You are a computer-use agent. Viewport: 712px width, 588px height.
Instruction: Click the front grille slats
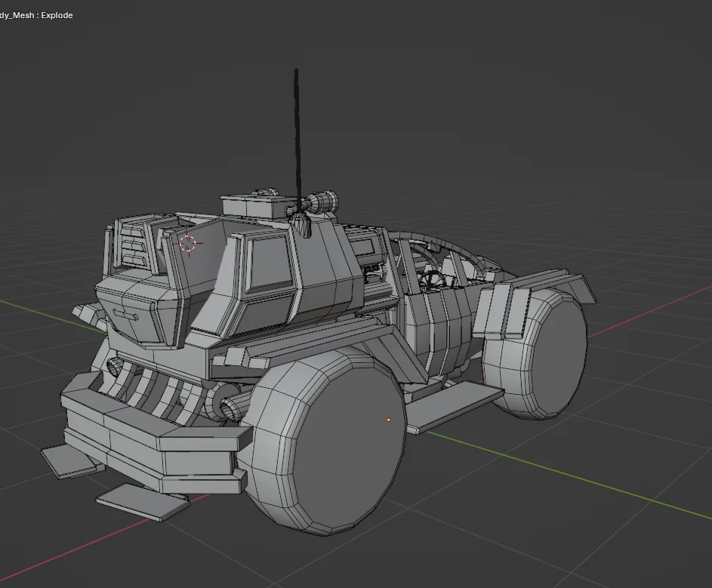[x=151, y=385]
